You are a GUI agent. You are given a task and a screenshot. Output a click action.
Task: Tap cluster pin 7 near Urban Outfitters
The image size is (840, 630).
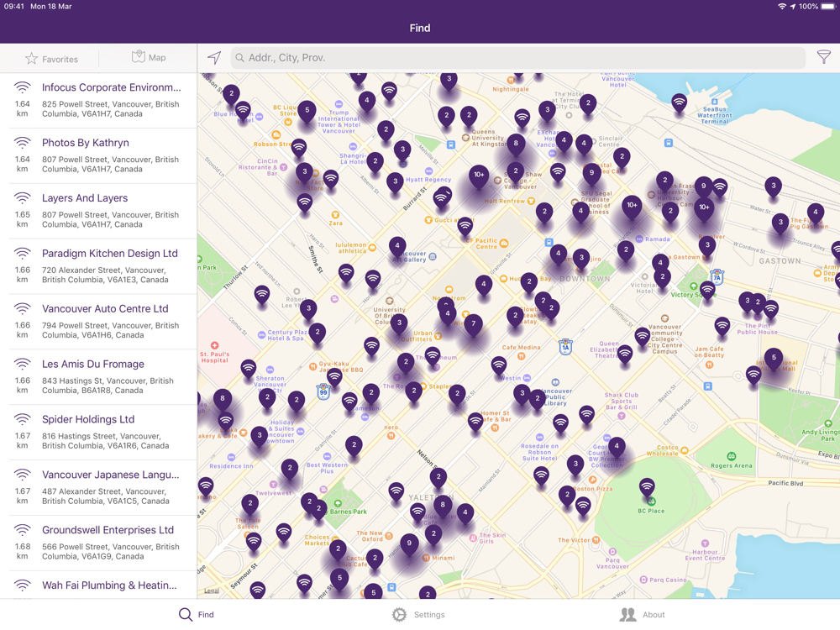tap(473, 324)
